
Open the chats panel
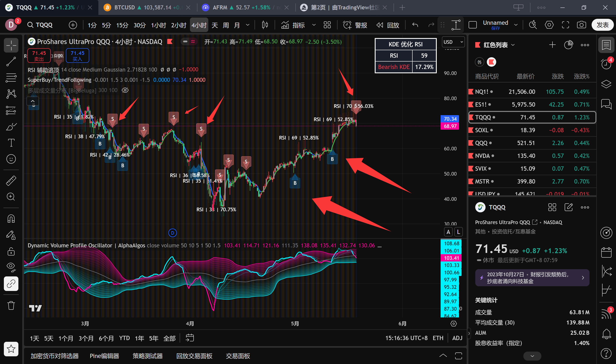(606, 104)
